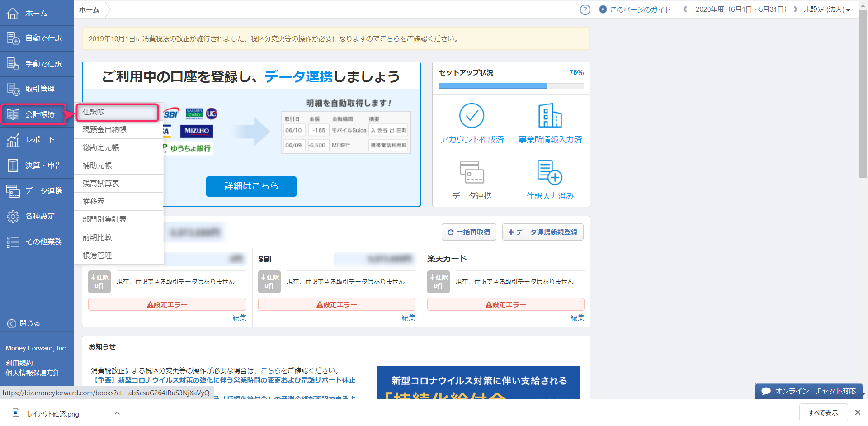This screenshot has width=868, height=426.
Task: Expand the download item options chevron
Action: (x=117, y=413)
